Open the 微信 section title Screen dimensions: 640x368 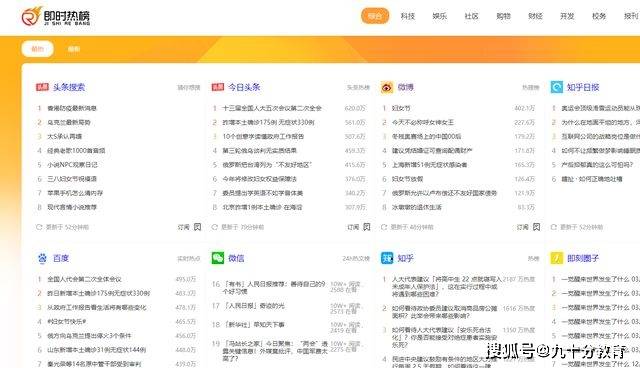(x=236, y=258)
